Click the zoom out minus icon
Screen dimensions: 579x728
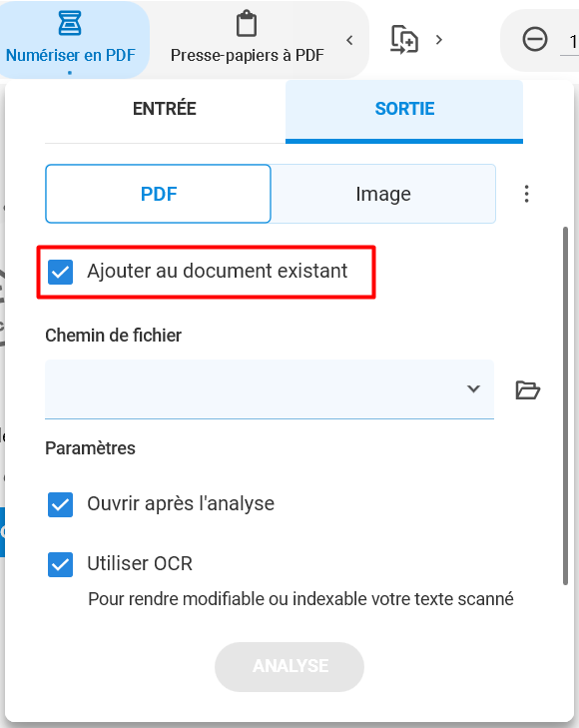535,39
